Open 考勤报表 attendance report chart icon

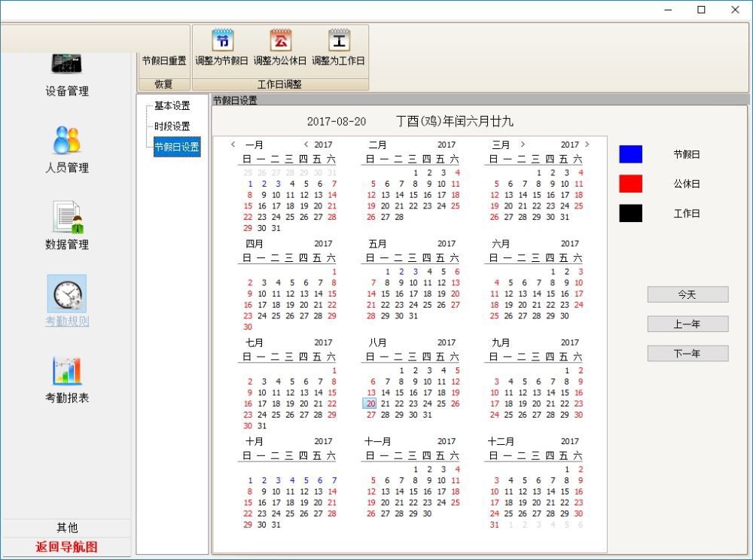[67, 370]
